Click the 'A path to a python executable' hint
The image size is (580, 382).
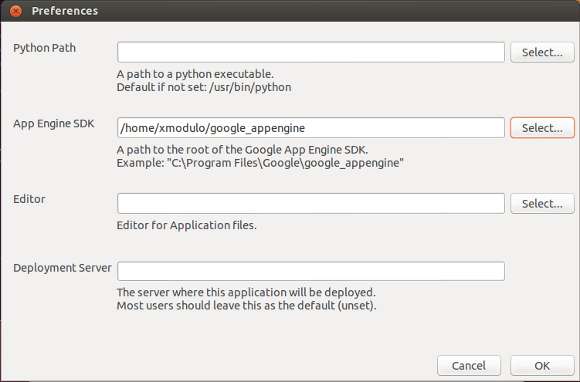[x=195, y=74]
